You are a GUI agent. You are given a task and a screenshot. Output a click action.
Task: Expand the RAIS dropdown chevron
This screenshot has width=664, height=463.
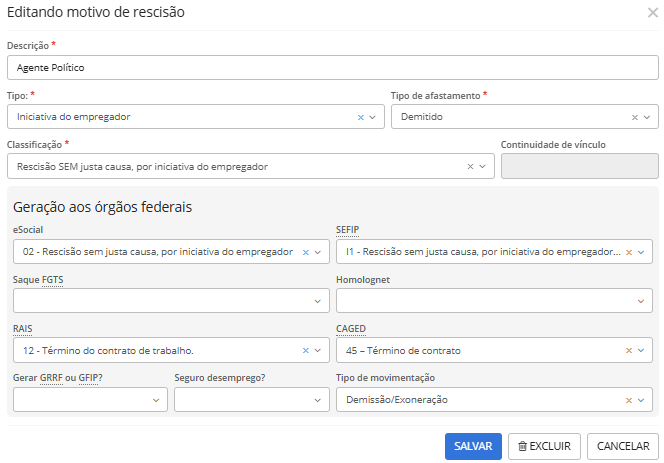coord(318,350)
